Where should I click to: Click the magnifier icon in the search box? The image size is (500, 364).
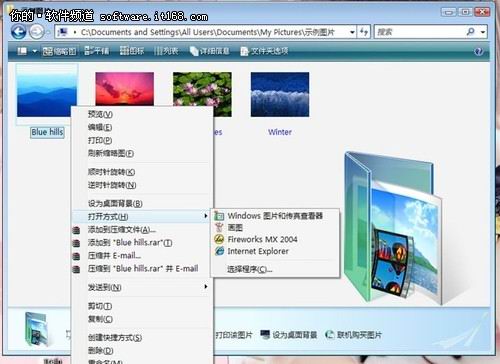tap(470, 32)
